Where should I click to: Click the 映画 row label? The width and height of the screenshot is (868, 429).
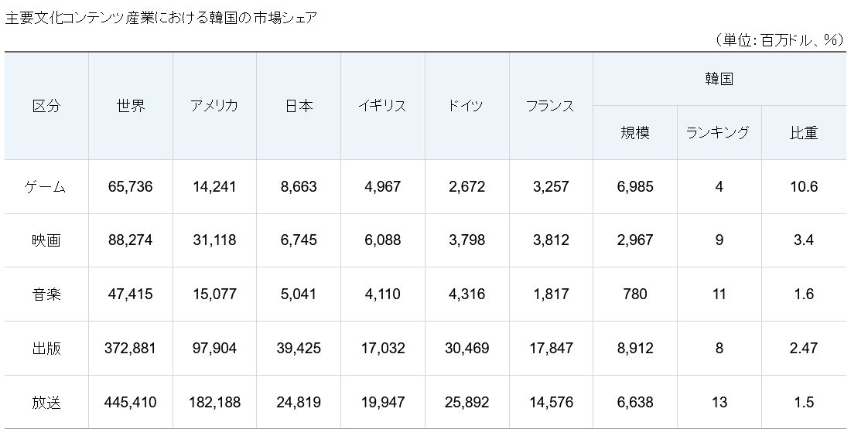pyautogui.click(x=46, y=240)
